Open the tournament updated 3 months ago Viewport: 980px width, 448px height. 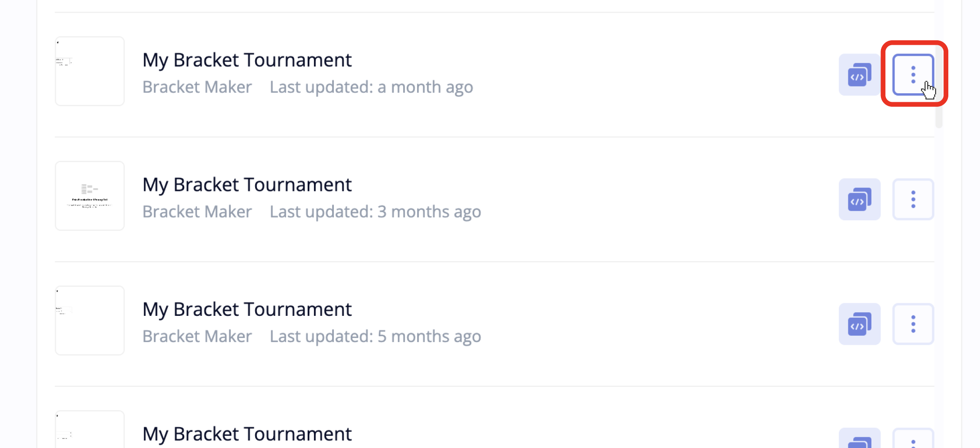click(x=247, y=184)
